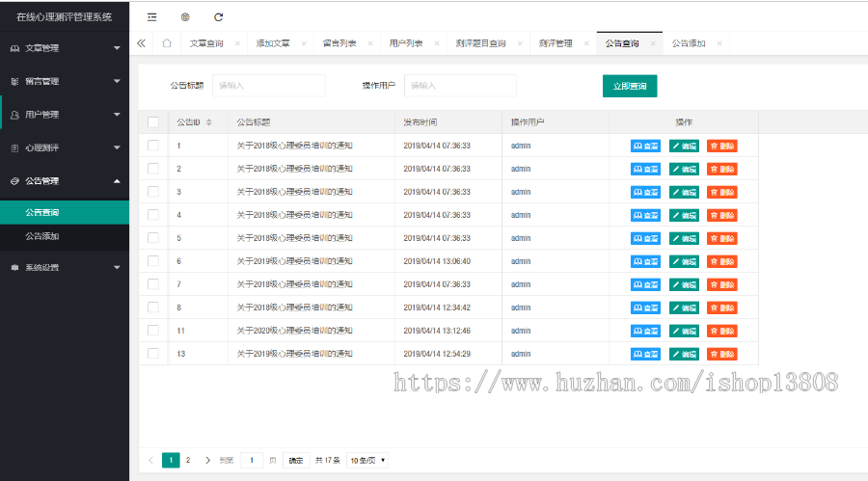Focus the page number jump input
The width and height of the screenshot is (868, 481).
(x=252, y=461)
